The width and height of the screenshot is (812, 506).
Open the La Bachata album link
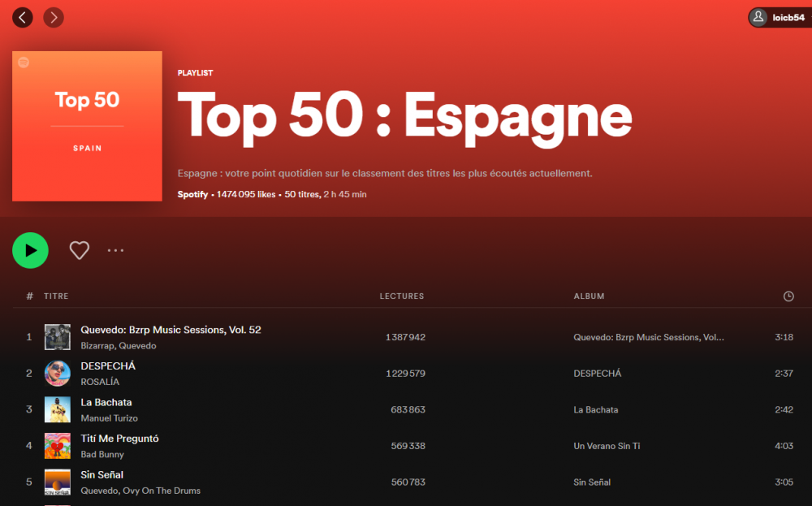tap(595, 409)
